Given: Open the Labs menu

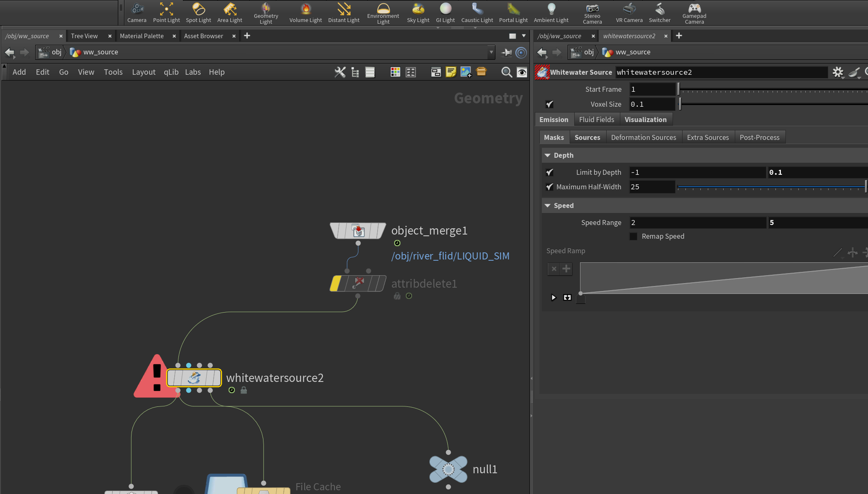Looking at the screenshot, I should tap(193, 72).
